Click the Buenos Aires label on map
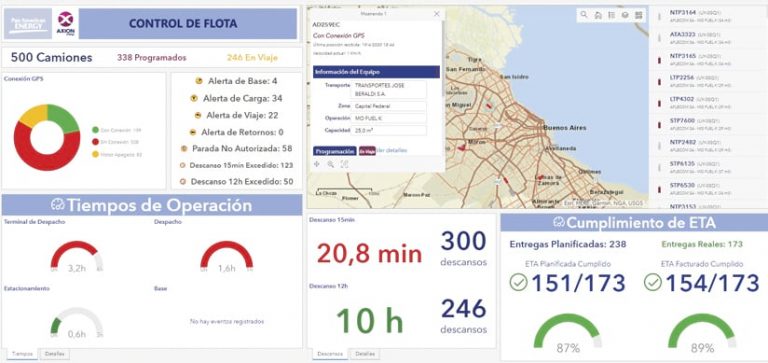Screen dimensions: 768x363 565,128
